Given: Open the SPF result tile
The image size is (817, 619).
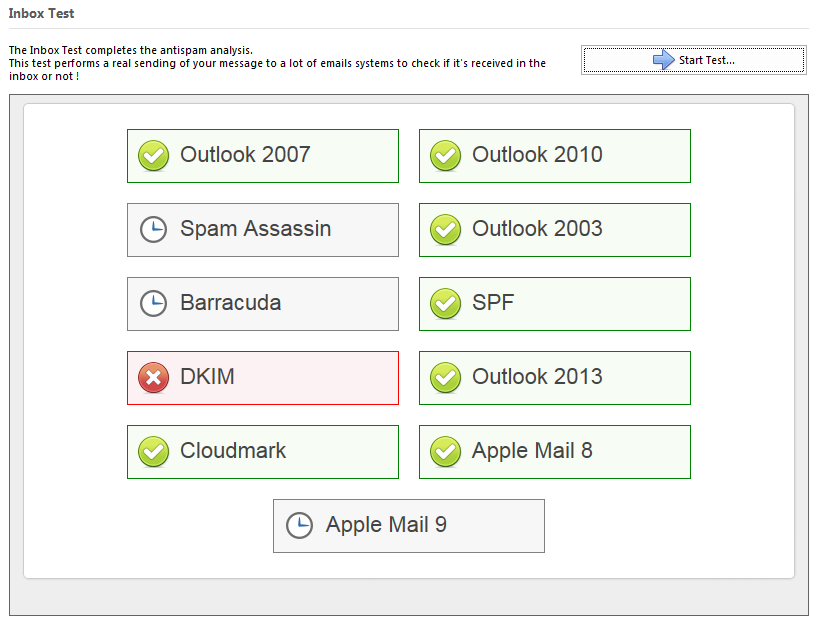Looking at the screenshot, I should pos(555,304).
